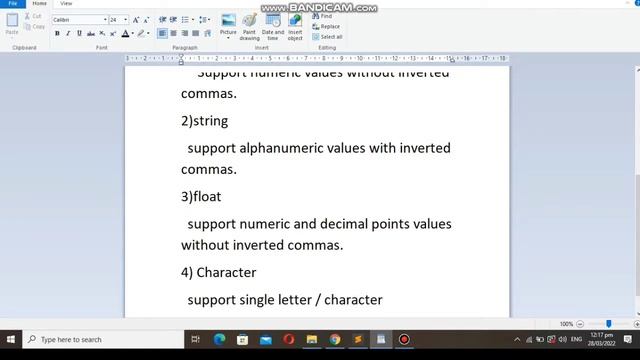Click the Select all button

point(327,37)
